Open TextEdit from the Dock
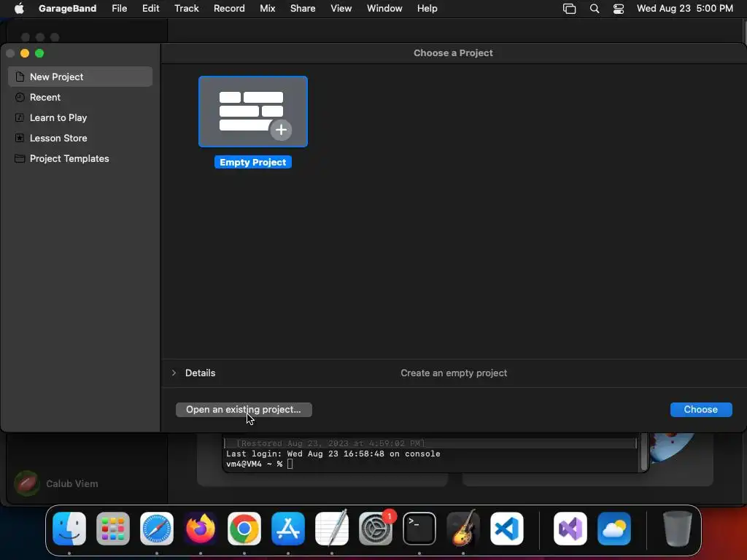The width and height of the screenshot is (747, 560). [332, 528]
